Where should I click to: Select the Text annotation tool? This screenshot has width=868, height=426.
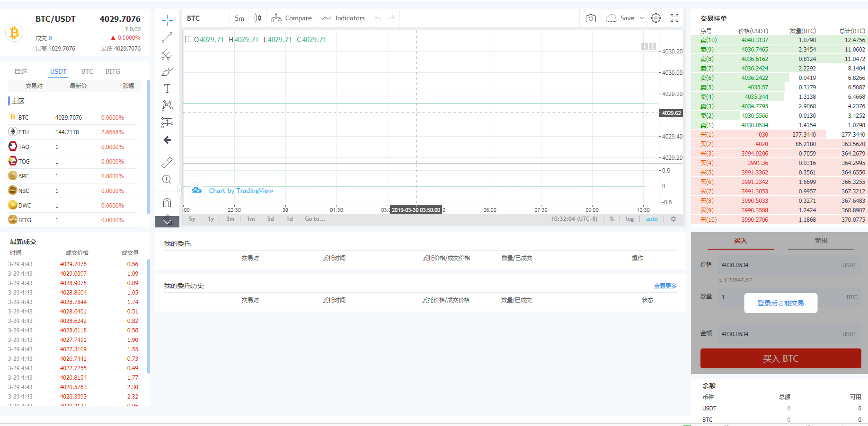point(167,88)
